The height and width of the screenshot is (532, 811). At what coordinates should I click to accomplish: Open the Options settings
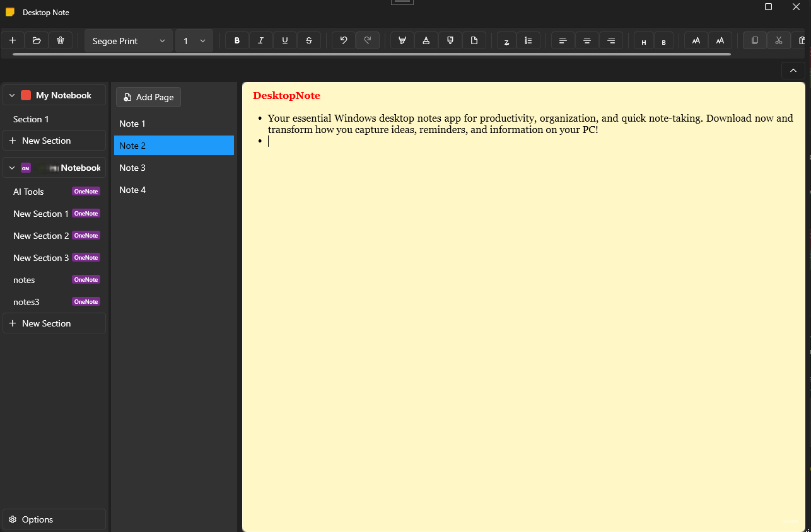click(x=54, y=519)
